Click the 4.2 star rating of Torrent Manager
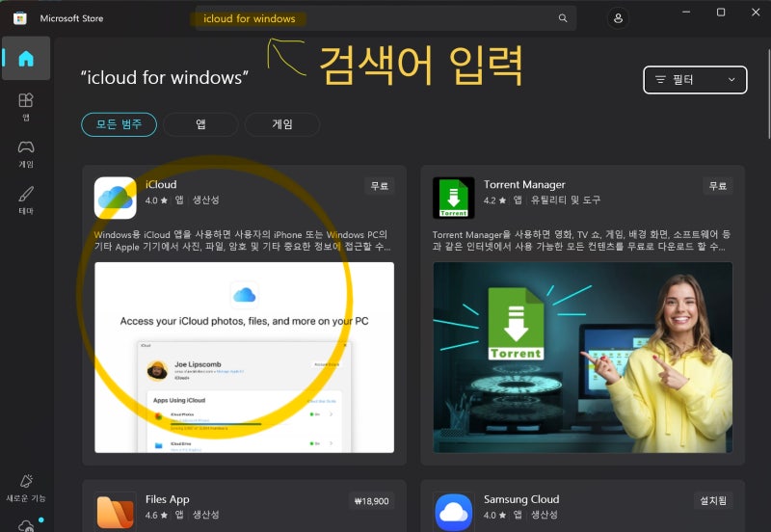 pyautogui.click(x=494, y=200)
